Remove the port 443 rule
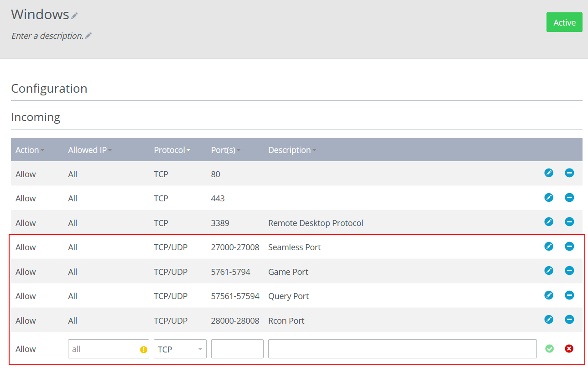The image size is (588, 373). (x=569, y=198)
